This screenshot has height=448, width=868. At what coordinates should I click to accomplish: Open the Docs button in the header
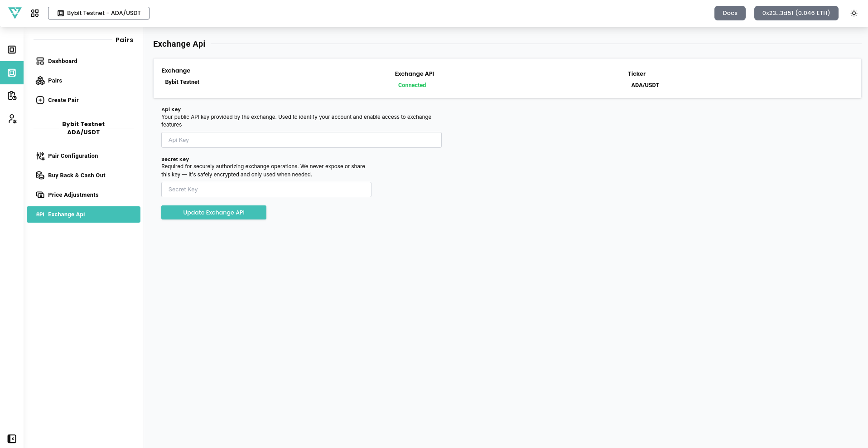[x=729, y=13]
